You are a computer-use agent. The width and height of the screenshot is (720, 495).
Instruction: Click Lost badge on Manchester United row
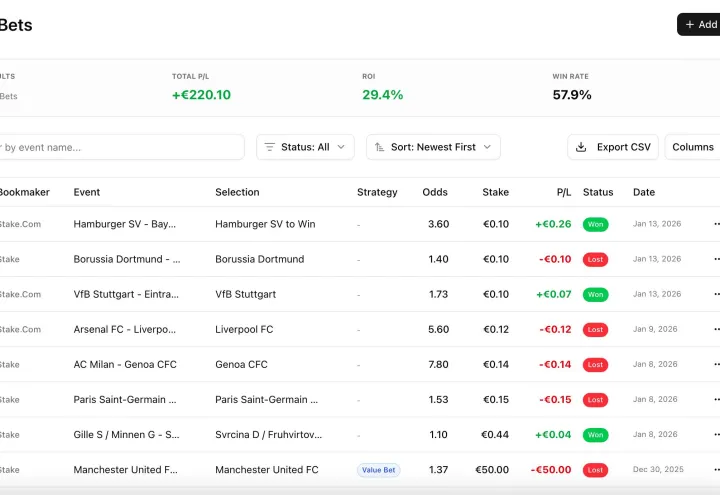point(595,470)
